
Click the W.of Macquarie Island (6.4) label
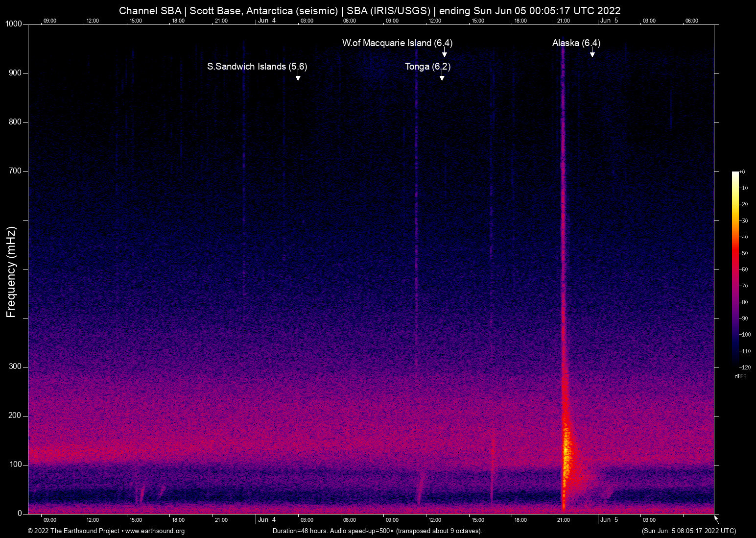[397, 43]
